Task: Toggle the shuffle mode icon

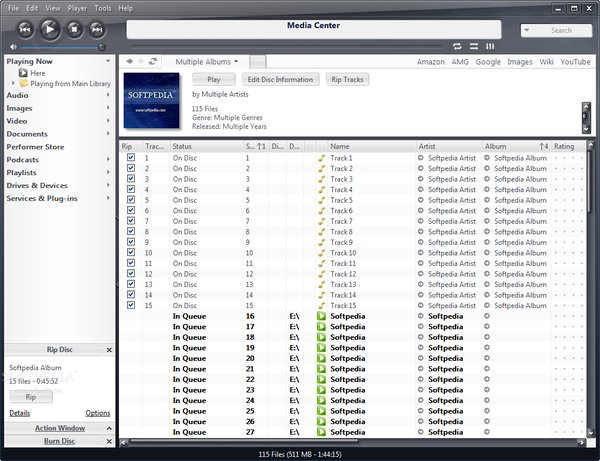Action: pyautogui.click(x=474, y=46)
